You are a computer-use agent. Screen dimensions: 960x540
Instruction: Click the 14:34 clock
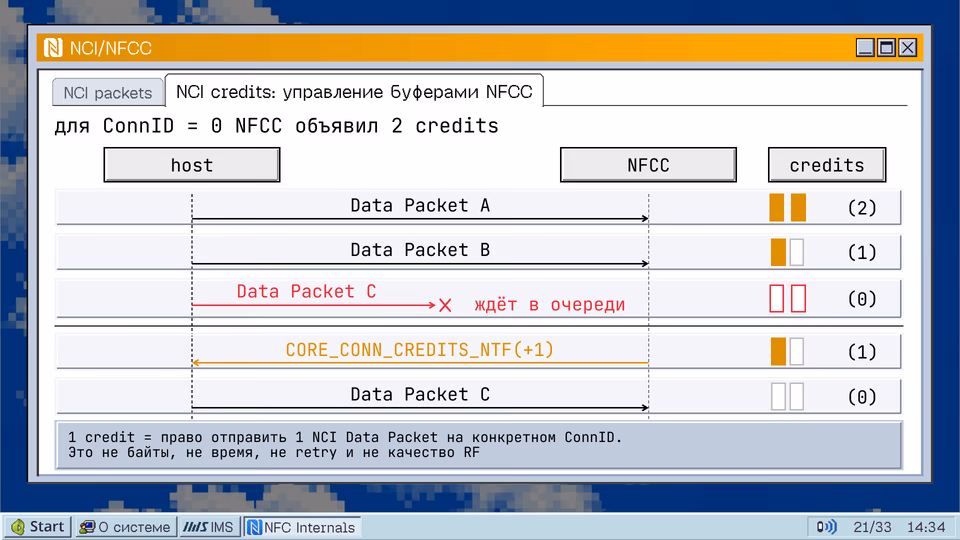point(926,527)
